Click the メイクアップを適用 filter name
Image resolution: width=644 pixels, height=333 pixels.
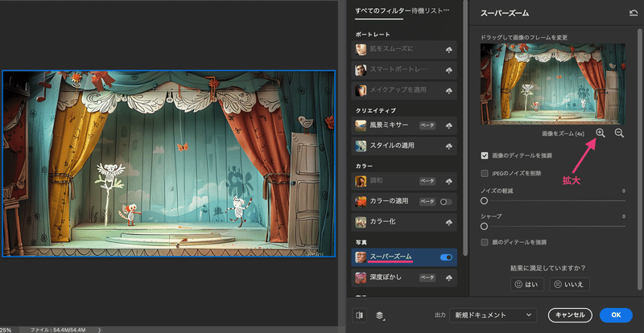tap(398, 90)
